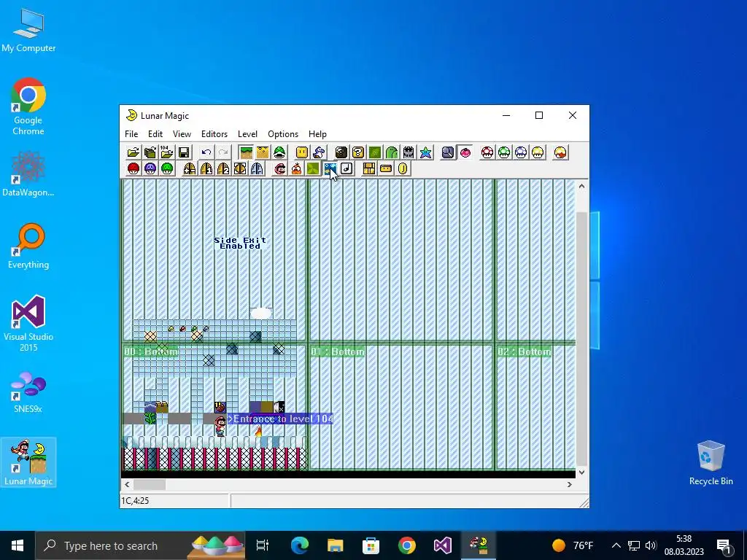Click the brown brick blocks icon
Image resolution: width=747 pixels, height=560 pixels.
point(368,168)
